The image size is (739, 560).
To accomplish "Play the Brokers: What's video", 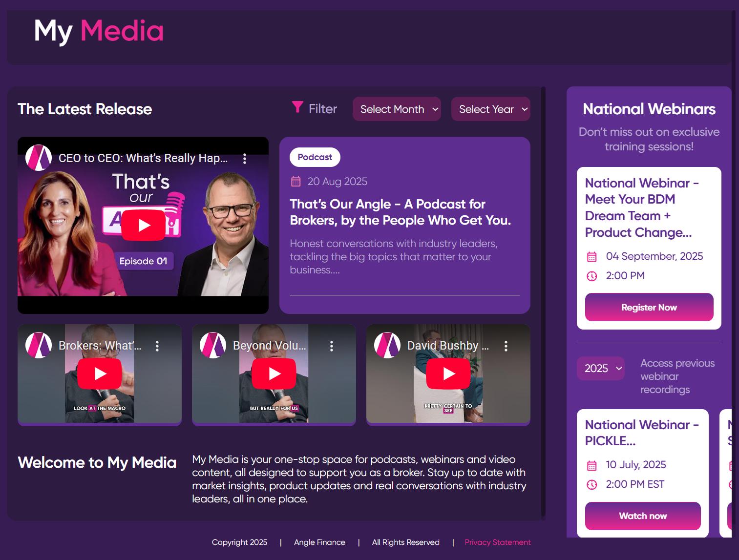I will pyautogui.click(x=100, y=373).
